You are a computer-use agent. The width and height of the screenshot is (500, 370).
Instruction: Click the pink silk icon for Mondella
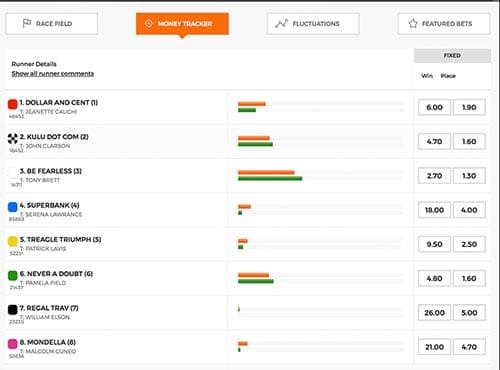(x=13, y=344)
